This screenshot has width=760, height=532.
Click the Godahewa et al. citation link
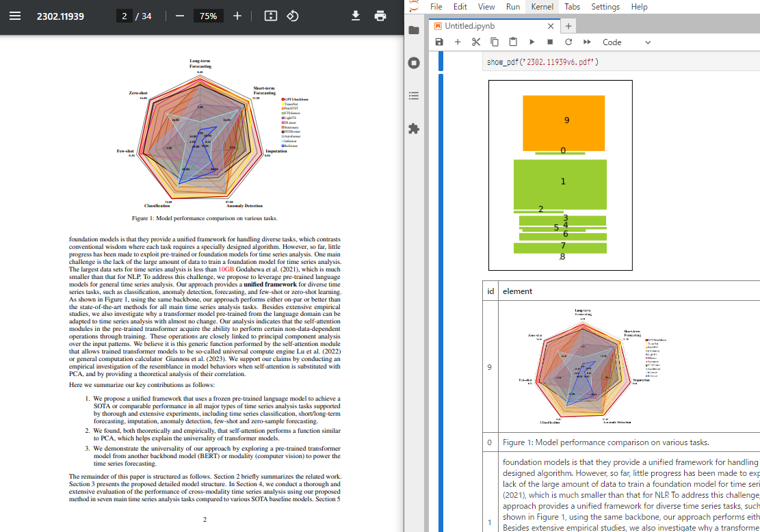262,268
